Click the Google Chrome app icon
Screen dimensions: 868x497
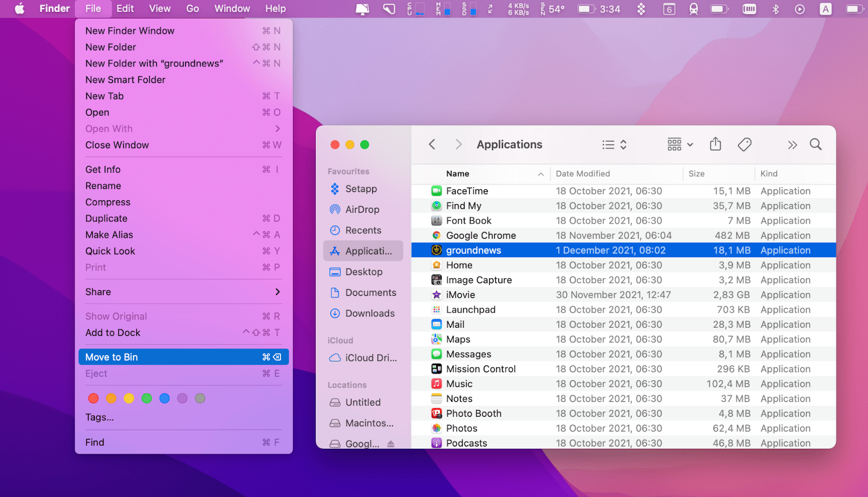436,235
